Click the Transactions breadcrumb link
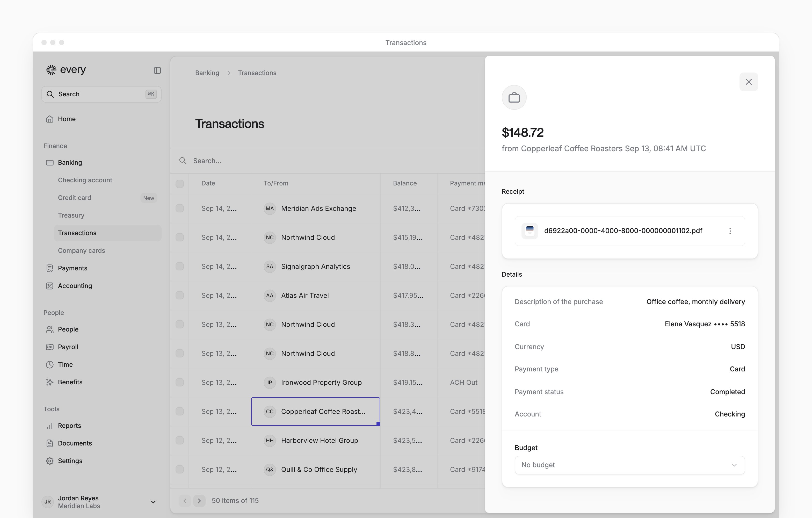This screenshot has height=518, width=812. pyautogui.click(x=257, y=73)
